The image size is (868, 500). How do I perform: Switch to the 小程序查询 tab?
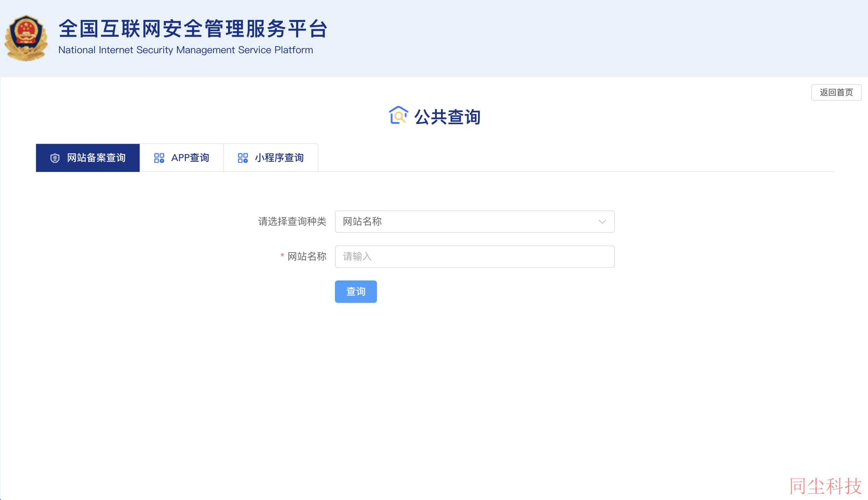(271, 158)
